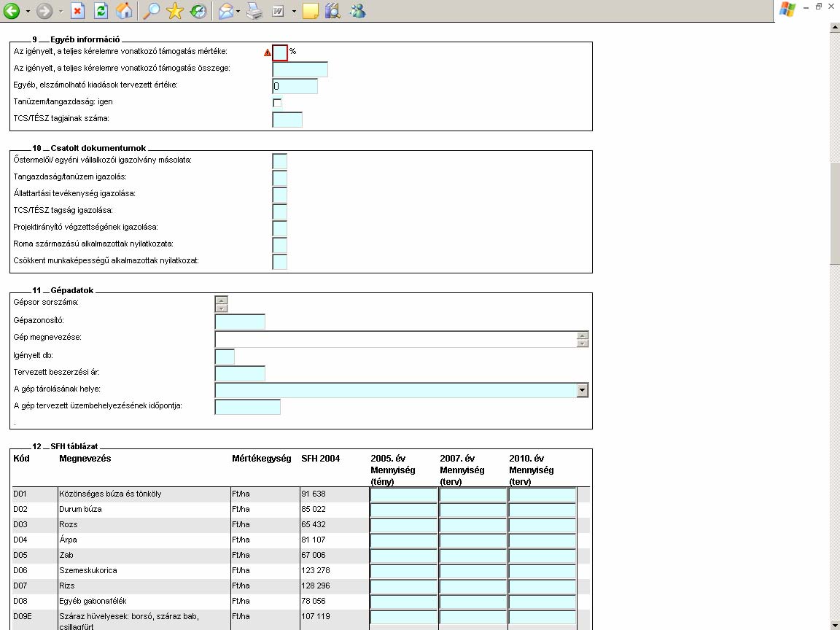The width and height of the screenshot is (840, 630).
Task: Click the SFH 2004 column header
Action: [x=320, y=459]
